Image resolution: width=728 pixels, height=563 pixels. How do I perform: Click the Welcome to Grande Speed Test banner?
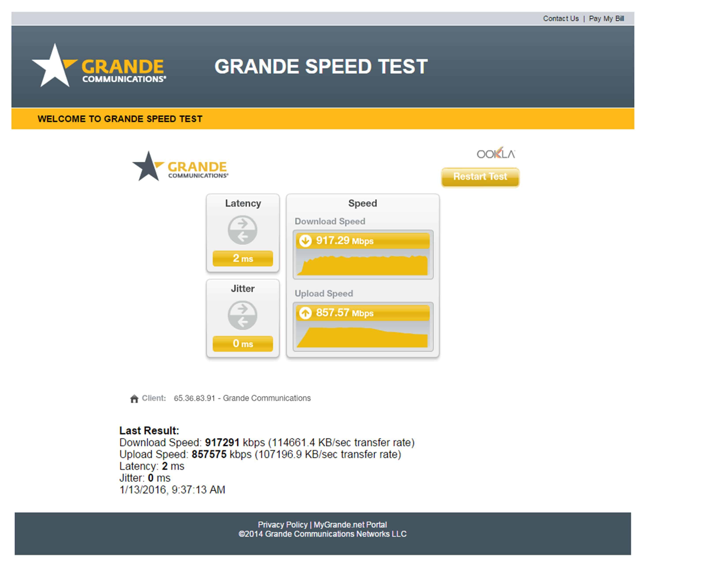coord(120,119)
